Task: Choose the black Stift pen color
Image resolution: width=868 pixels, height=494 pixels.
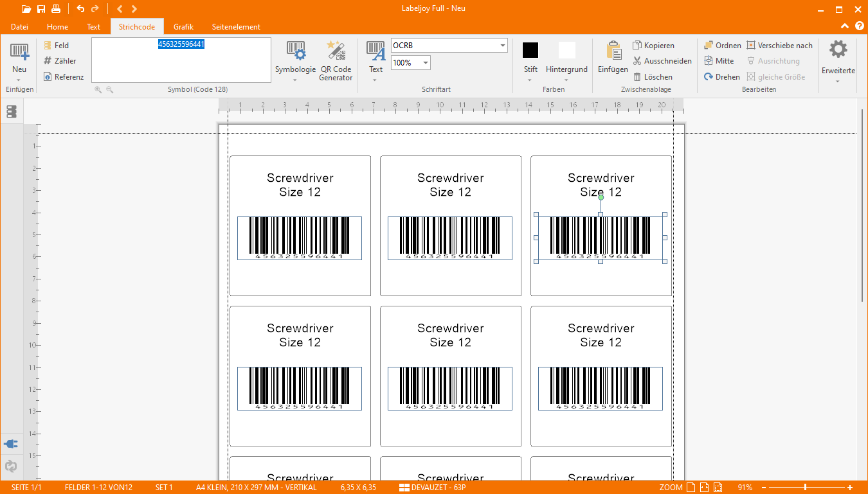Action: click(x=530, y=50)
